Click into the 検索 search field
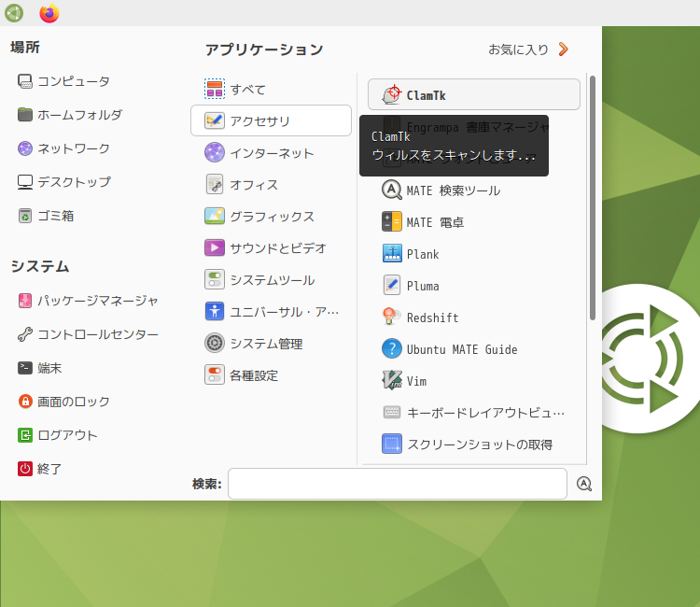This screenshot has height=607, width=700. tap(398, 484)
